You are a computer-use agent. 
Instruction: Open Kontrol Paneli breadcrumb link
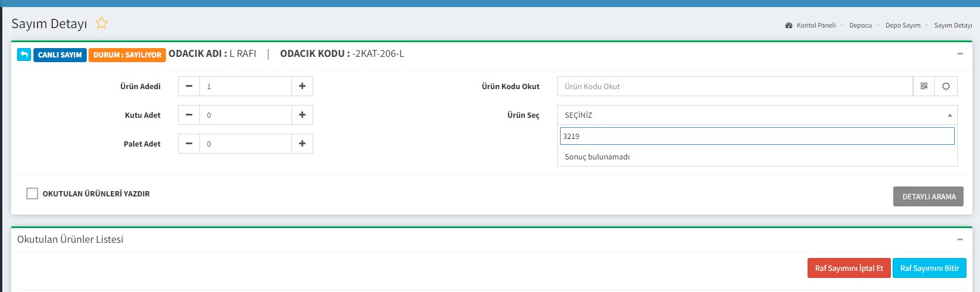[815, 25]
